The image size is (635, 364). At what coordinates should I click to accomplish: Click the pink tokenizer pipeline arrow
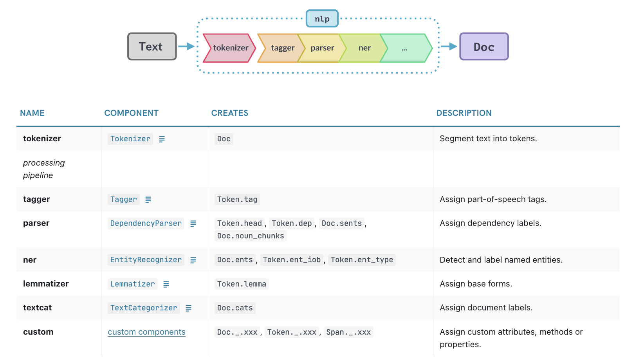pyautogui.click(x=230, y=48)
